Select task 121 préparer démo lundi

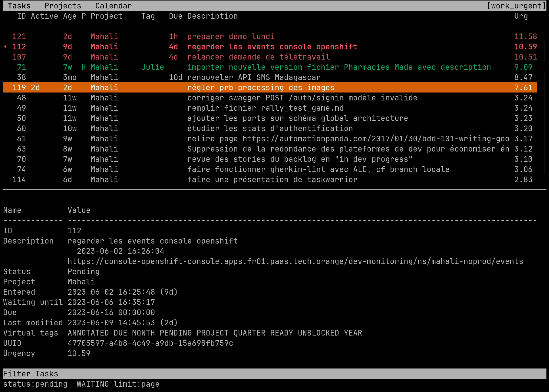[x=231, y=37]
